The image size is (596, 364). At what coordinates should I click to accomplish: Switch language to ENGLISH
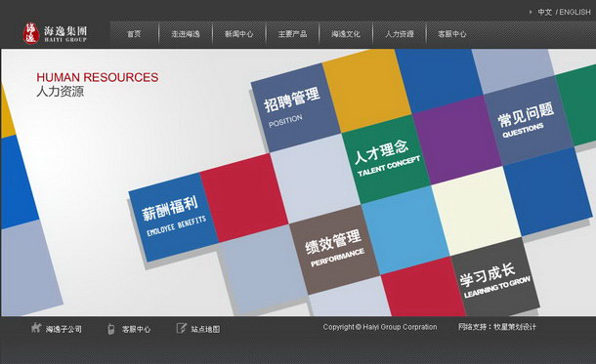click(x=575, y=12)
